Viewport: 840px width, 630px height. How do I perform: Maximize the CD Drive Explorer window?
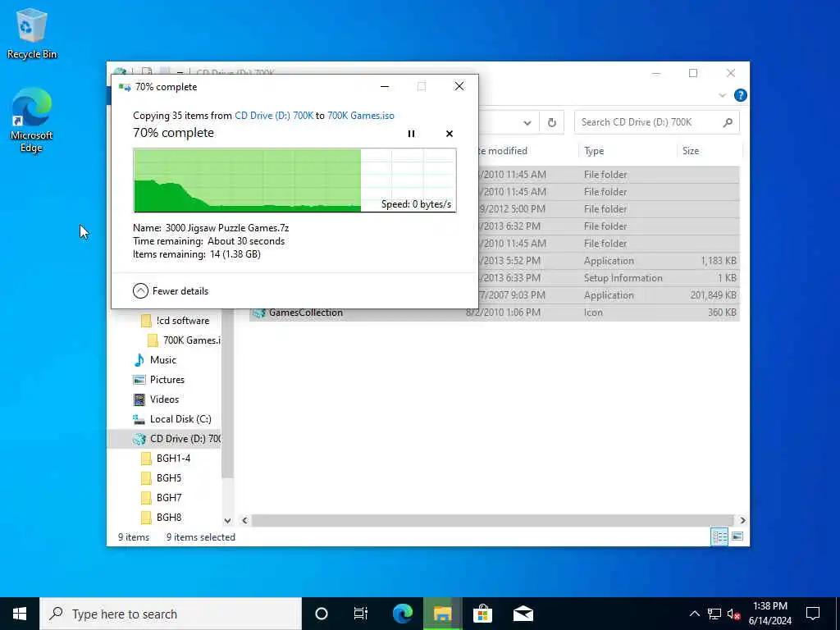693,73
